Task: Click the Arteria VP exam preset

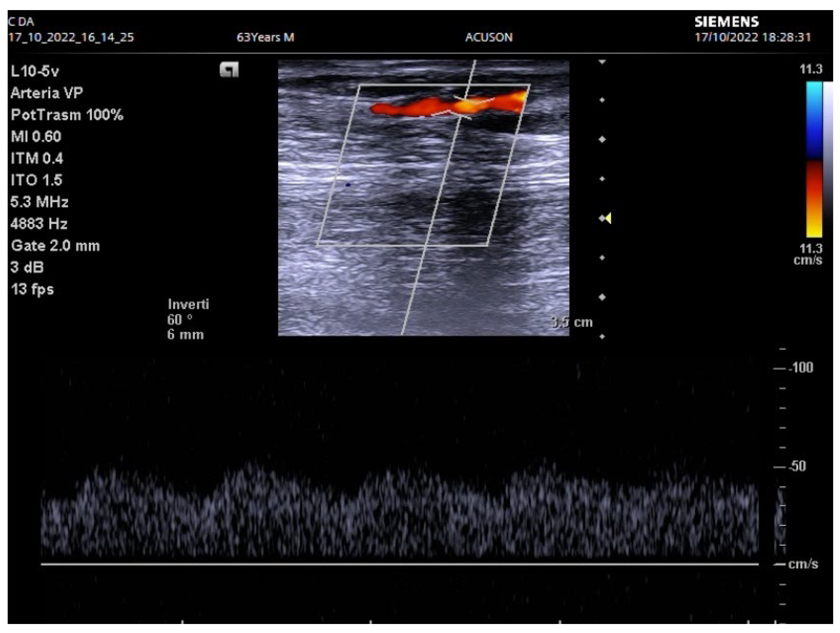Action: point(47,93)
